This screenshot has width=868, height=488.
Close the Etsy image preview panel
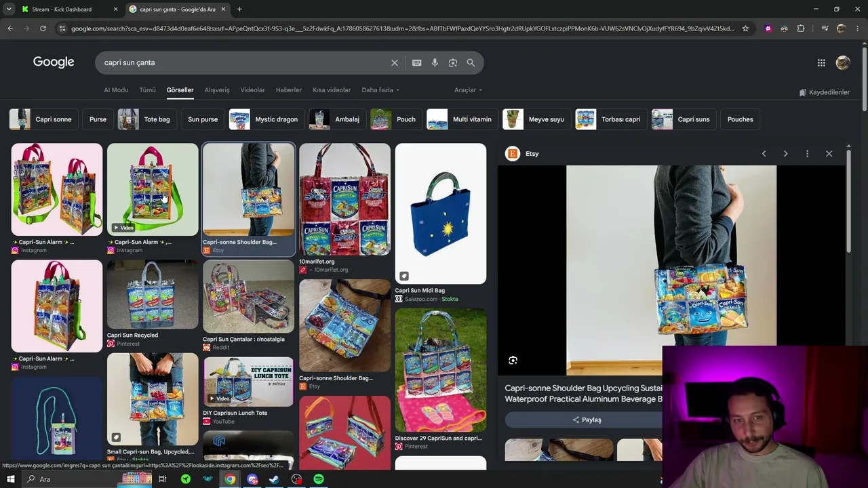829,154
